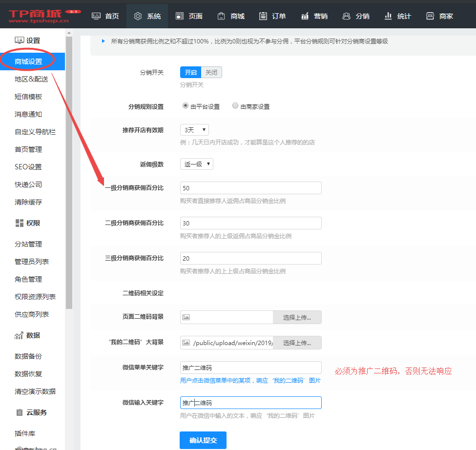476x450 pixels.
Task: Click the 确认提交 submit button
Action: [203, 440]
